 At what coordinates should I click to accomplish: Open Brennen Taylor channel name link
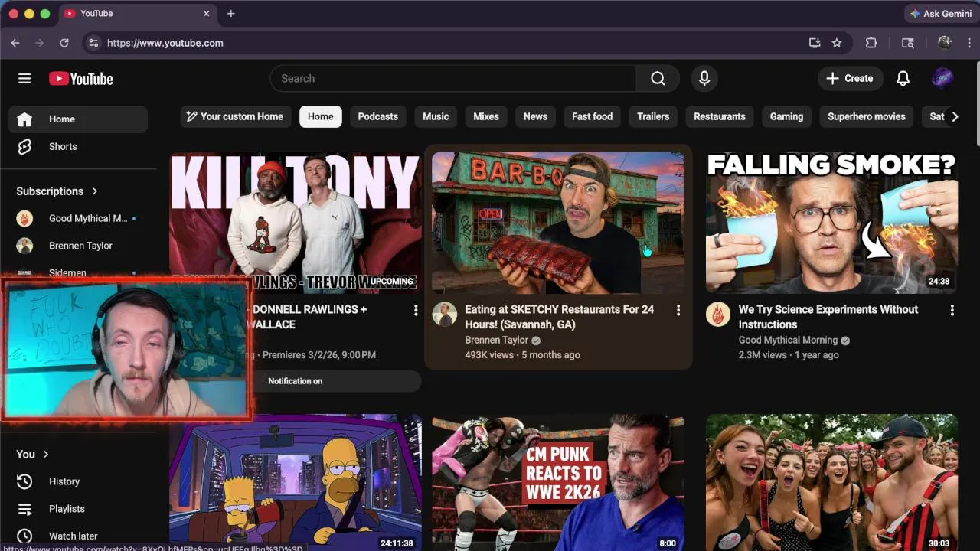497,341
